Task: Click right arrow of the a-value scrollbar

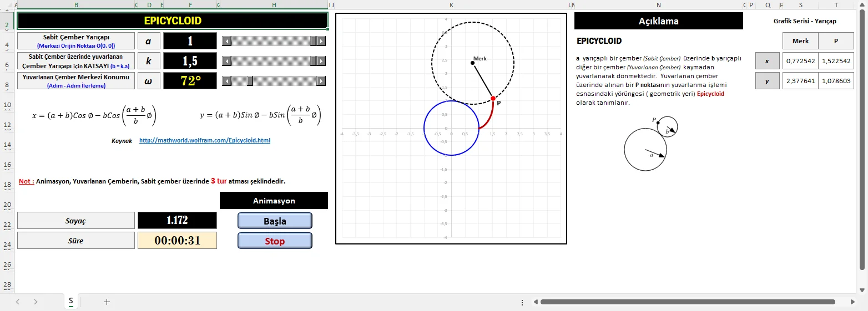Action: [321, 41]
